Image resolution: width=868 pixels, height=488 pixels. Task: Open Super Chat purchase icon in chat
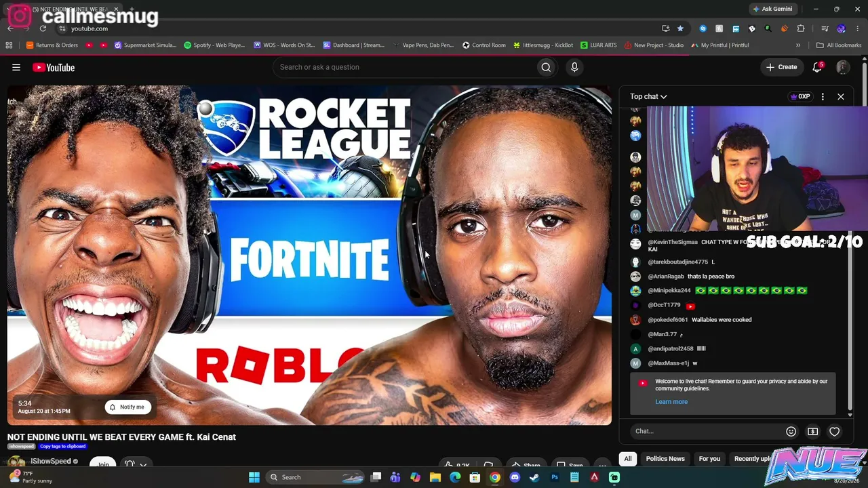point(812,431)
